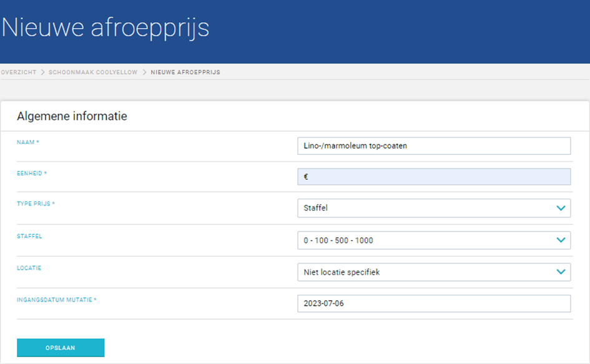Click the Eenheid field label
590x364 pixels.
(32, 174)
